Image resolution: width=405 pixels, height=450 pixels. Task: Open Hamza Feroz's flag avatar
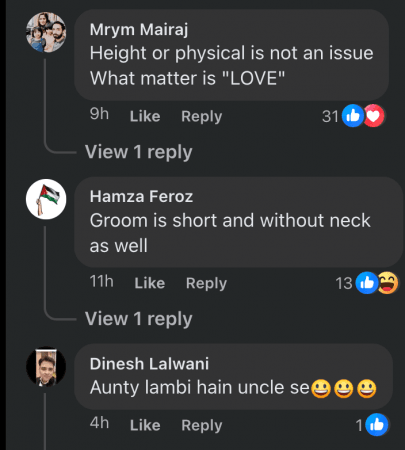pos(46,199)
